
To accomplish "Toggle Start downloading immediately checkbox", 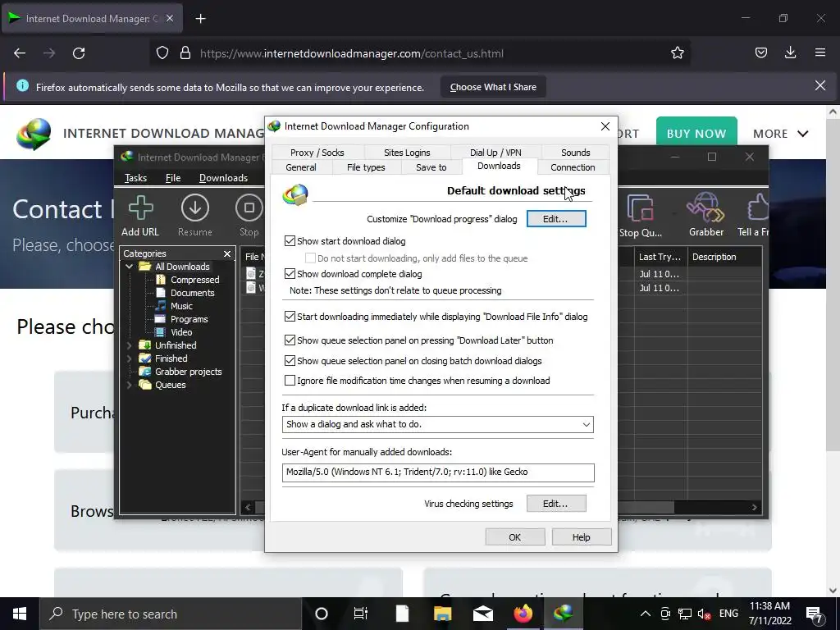I will click(290, 317).
